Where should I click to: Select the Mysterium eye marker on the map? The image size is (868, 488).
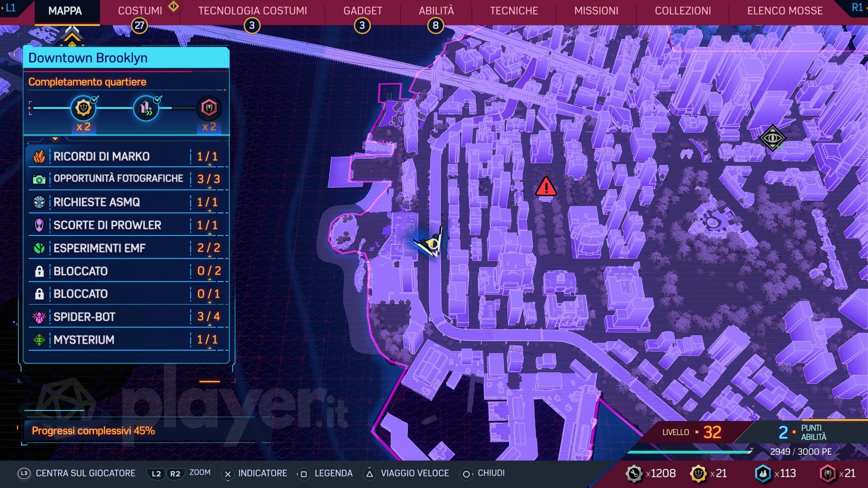pyautogui.click(x=772, y=138)
